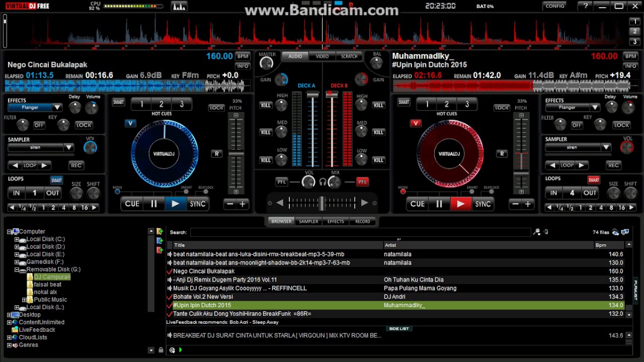Collapse the Removable Disk (G:) tree node

coord(17,269)
